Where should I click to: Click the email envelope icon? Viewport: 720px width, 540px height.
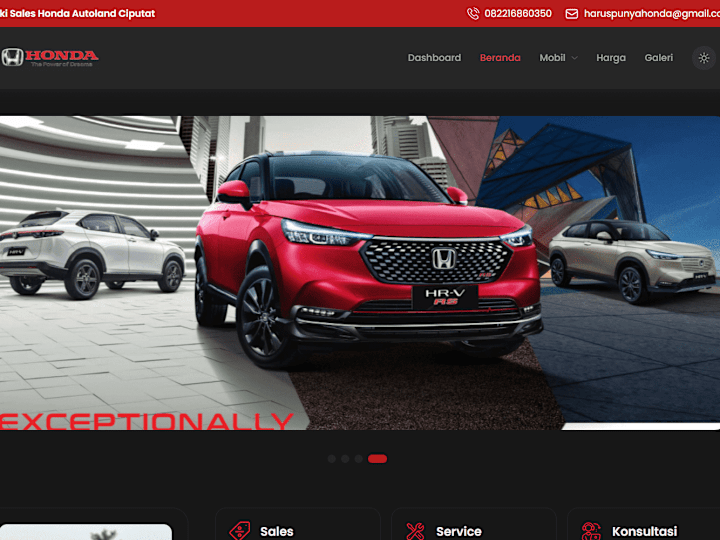pos(571,14)
